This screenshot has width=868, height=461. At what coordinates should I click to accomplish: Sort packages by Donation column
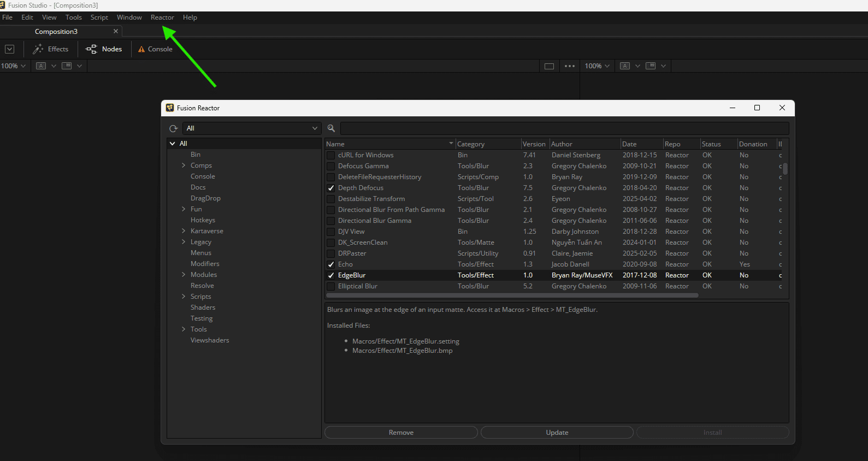pos(757,144)
